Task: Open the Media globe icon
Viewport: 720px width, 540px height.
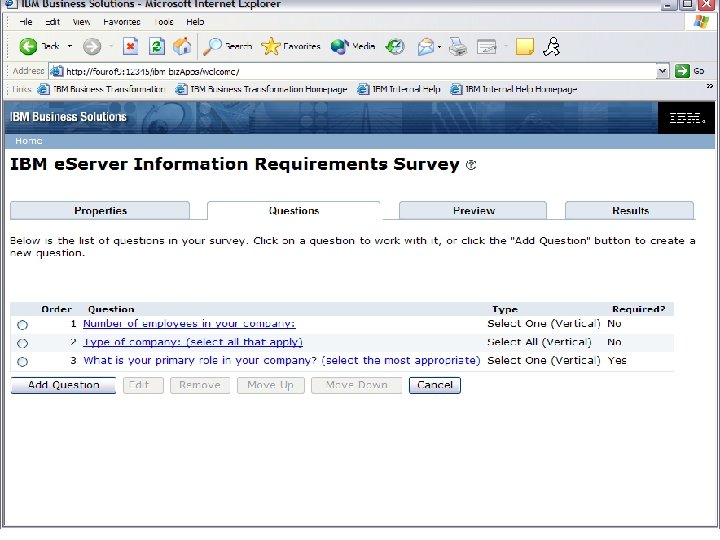Action: pyautogui.click(x=340, y=46)
